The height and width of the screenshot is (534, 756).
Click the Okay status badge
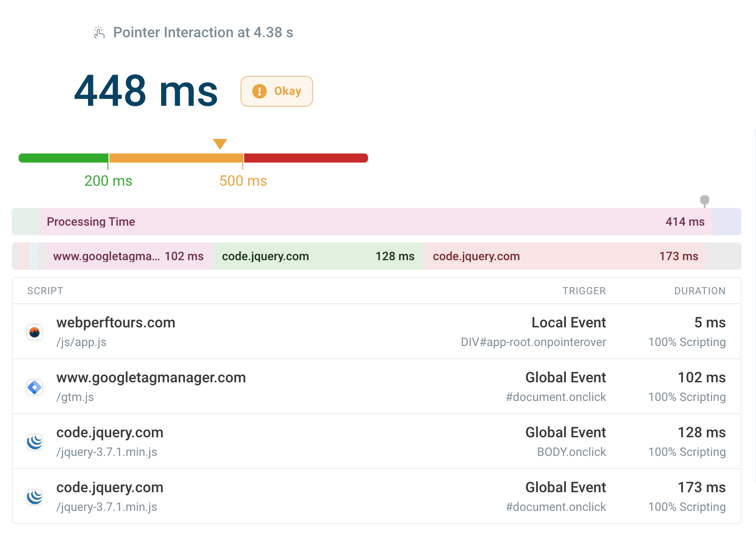(x=277, y=91)
